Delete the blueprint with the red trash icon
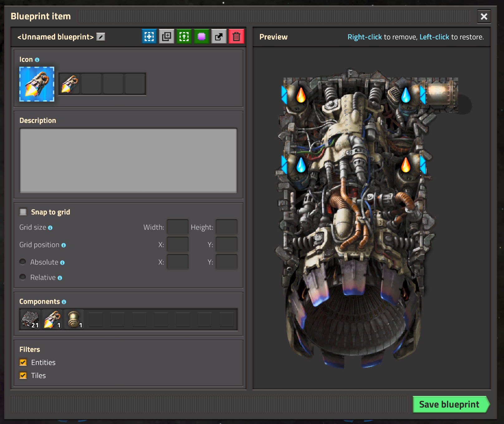Image resolution: width=504 pixels, height=424 pixels. (x=236, y=37)
